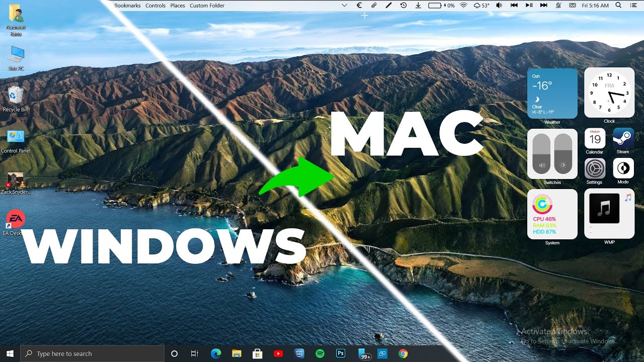644x362 pixels.
Task: Open the Wi-Fi status icon in top bar
Action: tap(463, 6)
